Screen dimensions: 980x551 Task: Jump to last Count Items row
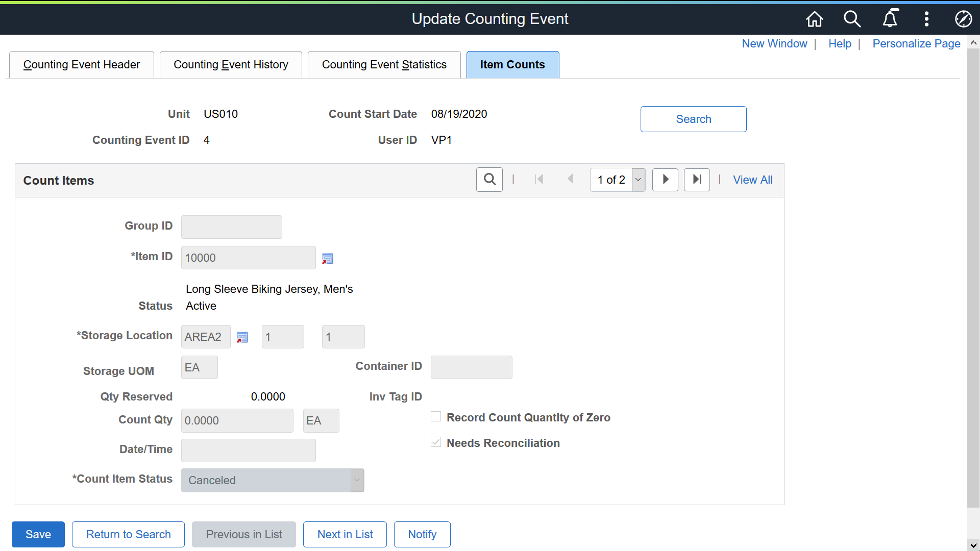pyautogui.click(x=697, y=180)
